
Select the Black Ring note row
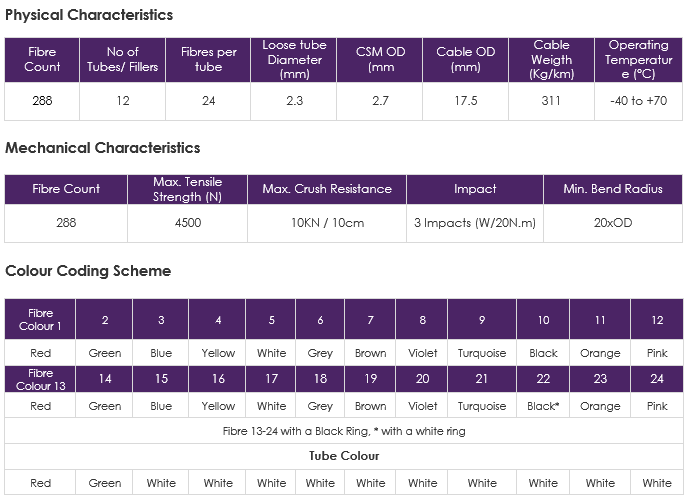[344, 431]
